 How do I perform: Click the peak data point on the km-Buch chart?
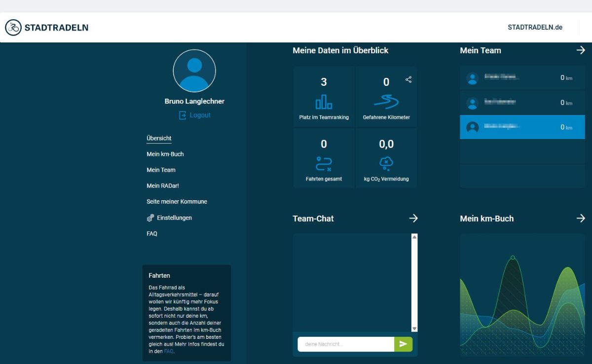click(x=513, y=257)
